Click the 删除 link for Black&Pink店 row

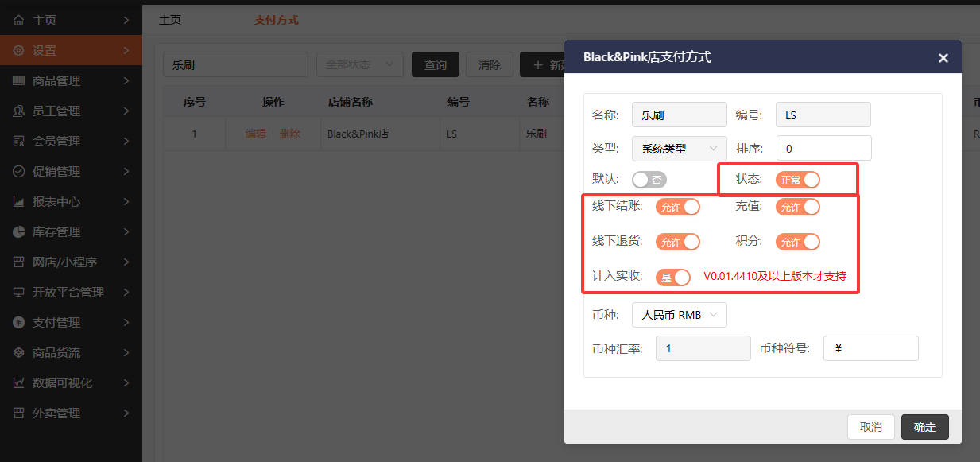point(290,134)
